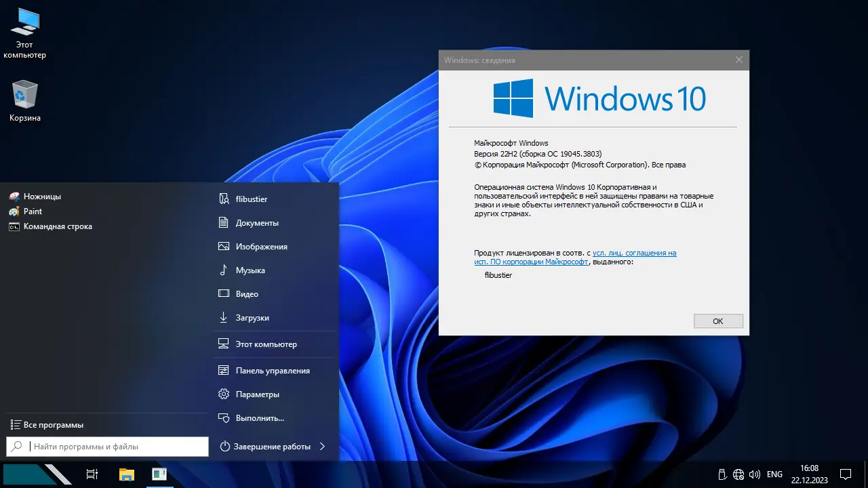
Task: Close the Windows: сведения dialog
Action: tap(739, 60)
